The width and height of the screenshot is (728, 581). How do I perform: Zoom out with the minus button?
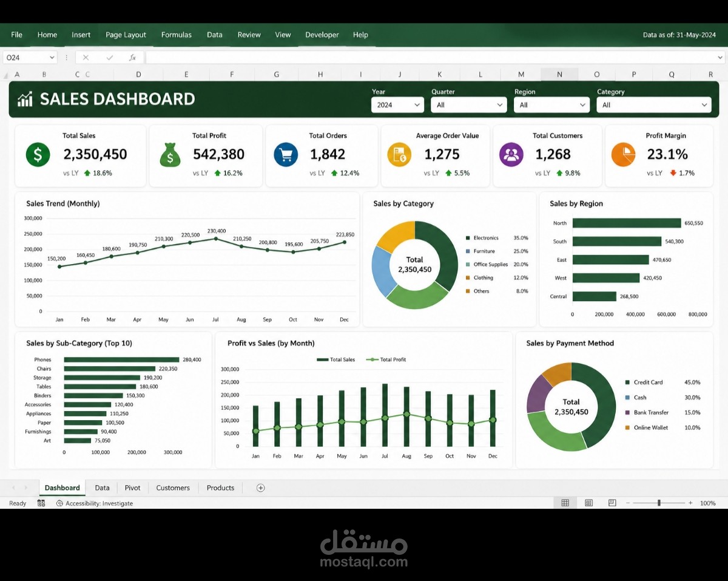click(629, 503)
